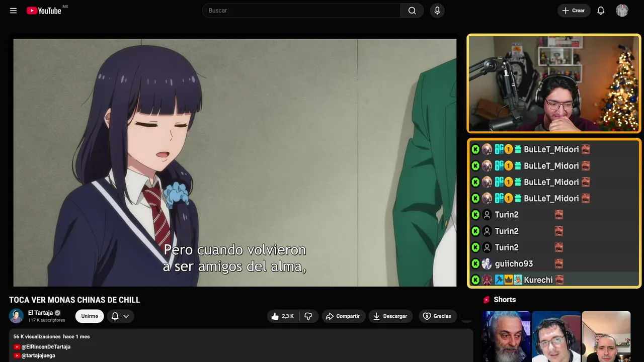Viewport: 644px width, 362px height.
Task: Click Kurechi's crown badge icon
Action: coord(509,280)
